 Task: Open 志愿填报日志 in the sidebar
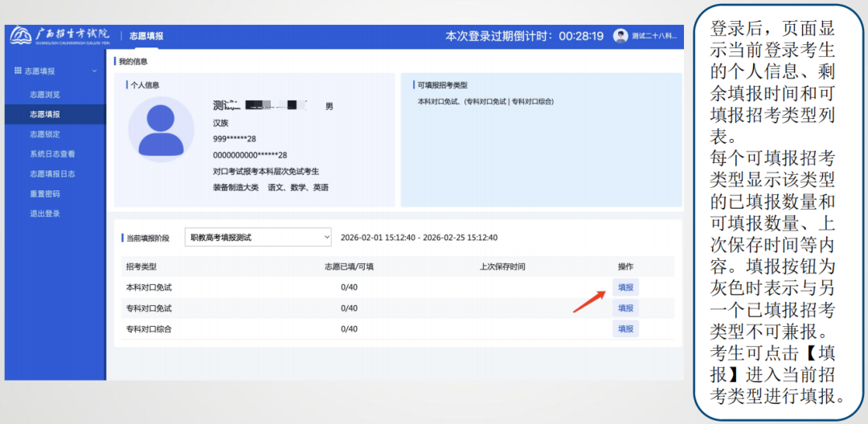[52, 174]
